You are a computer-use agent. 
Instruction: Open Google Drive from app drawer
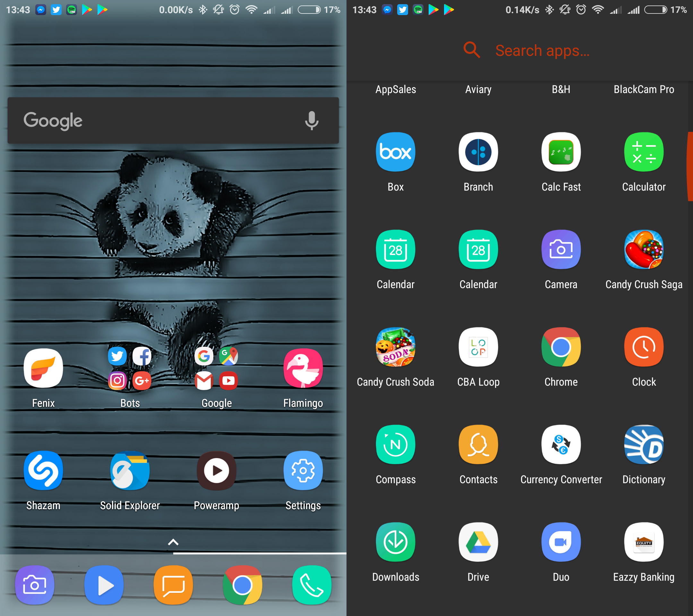coord(478,542)
